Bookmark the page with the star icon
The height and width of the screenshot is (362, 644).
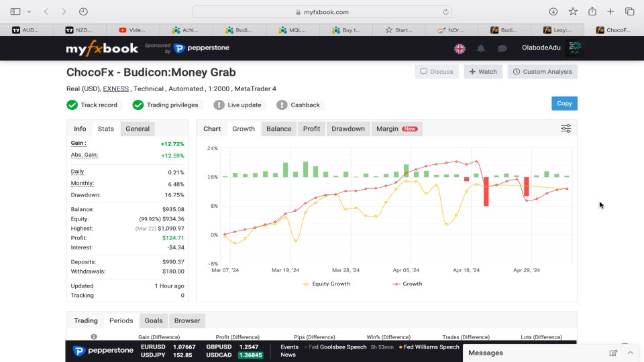coord(573,11)
